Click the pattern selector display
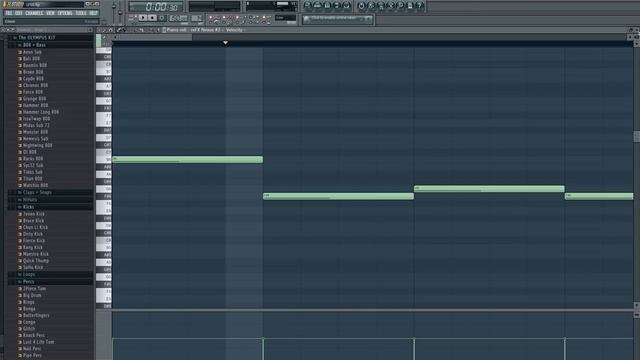640x360 pixels. click(x=197, y=18)
